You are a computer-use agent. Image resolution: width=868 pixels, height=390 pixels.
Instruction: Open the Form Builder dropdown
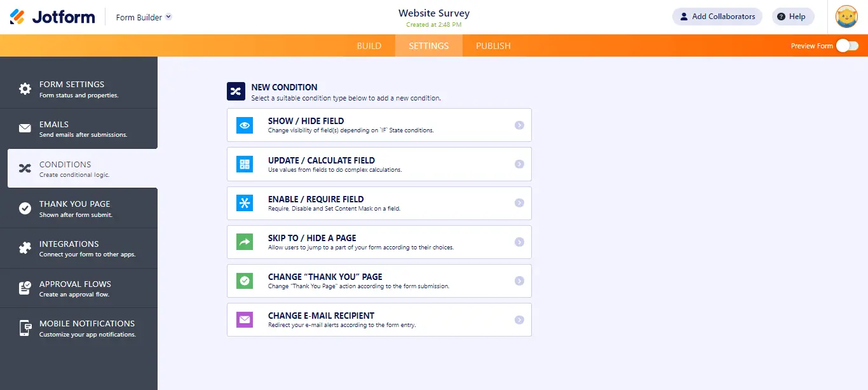point(144,17)
